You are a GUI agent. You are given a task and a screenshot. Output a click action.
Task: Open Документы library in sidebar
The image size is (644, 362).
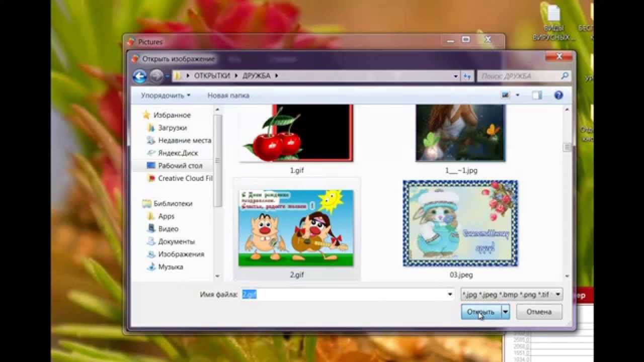pyautogui.click(x=177, y=241)
